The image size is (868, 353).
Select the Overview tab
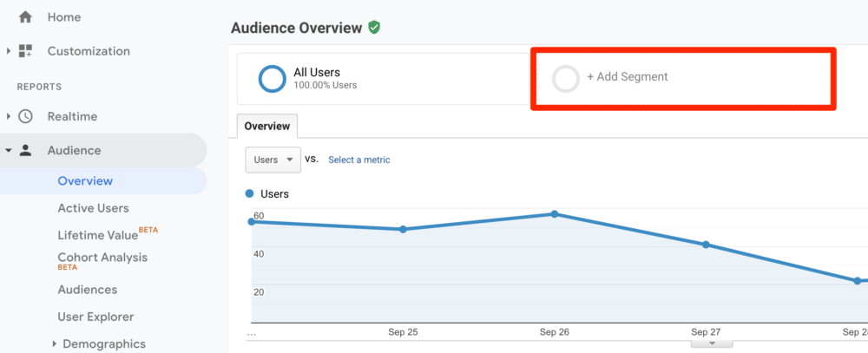(x=266, y=126)
